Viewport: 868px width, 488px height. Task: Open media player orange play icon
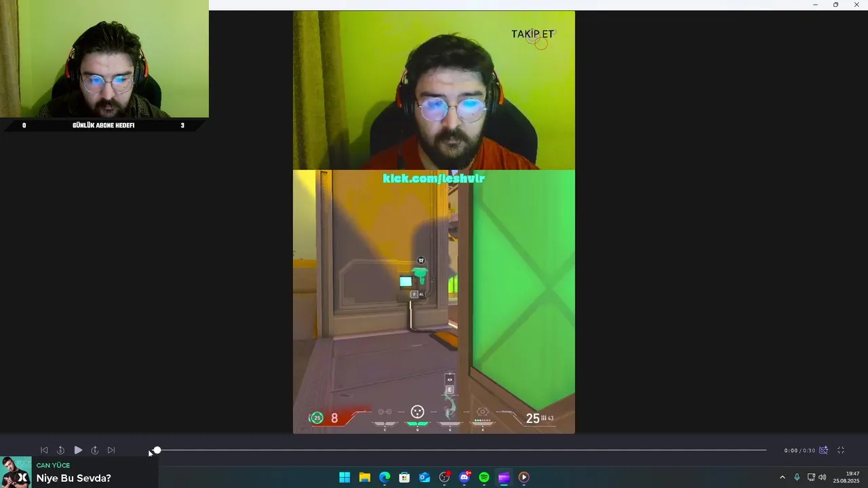(524, 477)
